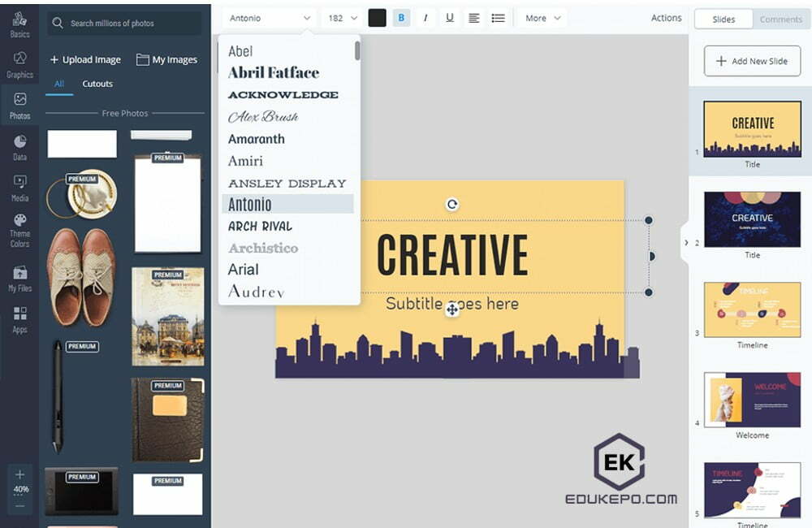Screen dimensions: 812x528
Task: Click the text alignment icon
Action: click(x=474, y=18)
